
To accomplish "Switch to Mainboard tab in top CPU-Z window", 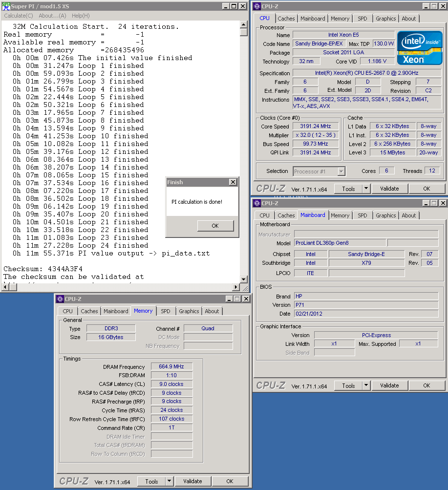I will click(x=313, y=19).
